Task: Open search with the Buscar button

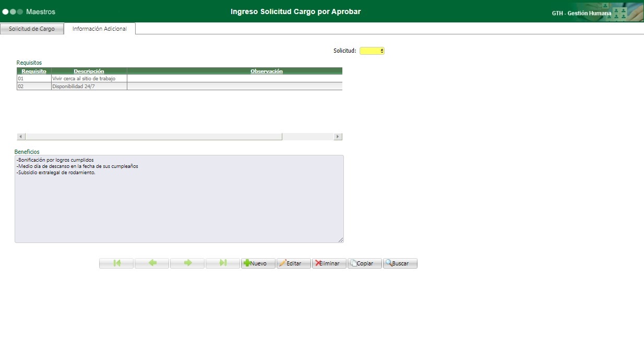Action: [x=400, y=263]
